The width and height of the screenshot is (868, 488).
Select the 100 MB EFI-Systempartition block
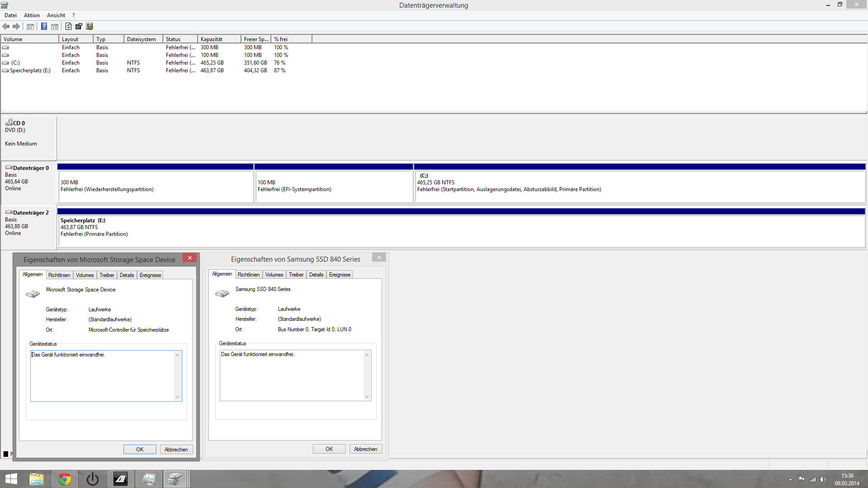[334, 186]
